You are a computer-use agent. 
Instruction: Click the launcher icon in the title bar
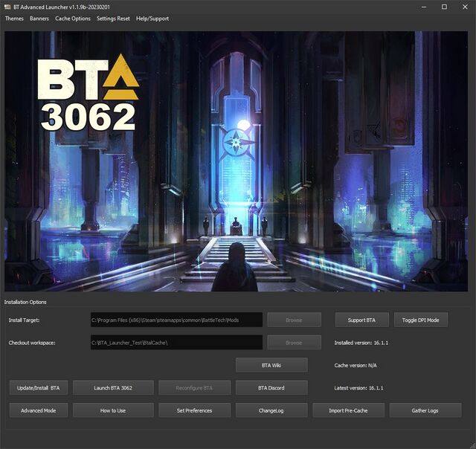click(7, 7)
